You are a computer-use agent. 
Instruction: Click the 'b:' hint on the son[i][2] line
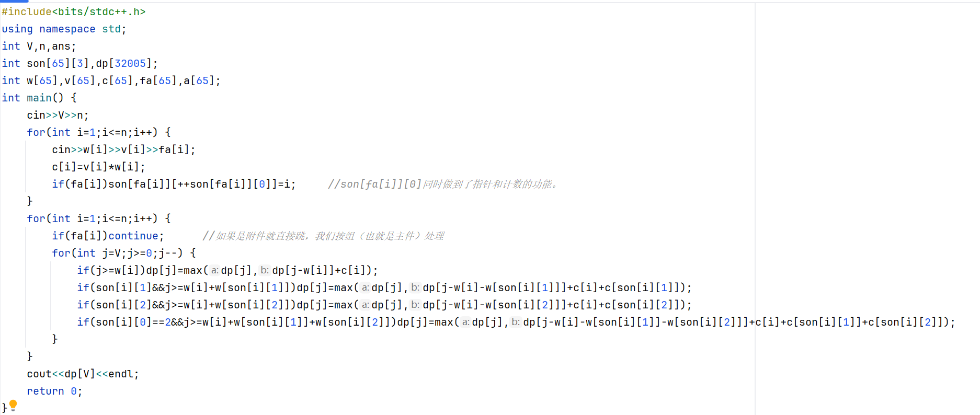click(x=416, y=305)
